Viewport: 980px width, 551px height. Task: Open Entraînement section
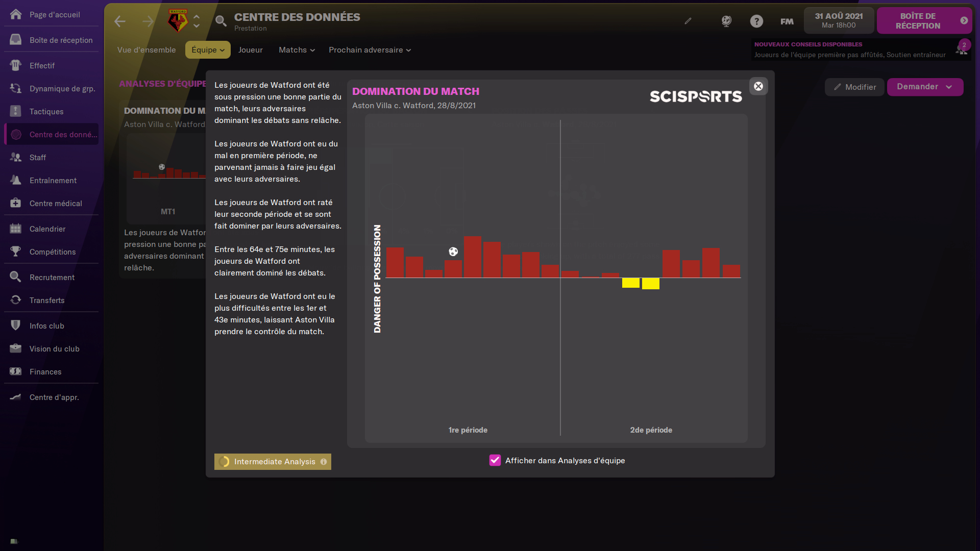coord(51,180)
